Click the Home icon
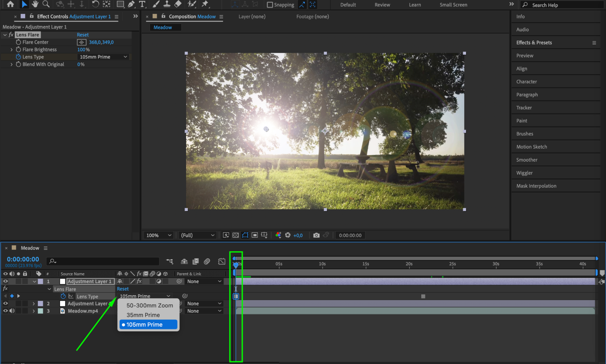 pos(10,4)
